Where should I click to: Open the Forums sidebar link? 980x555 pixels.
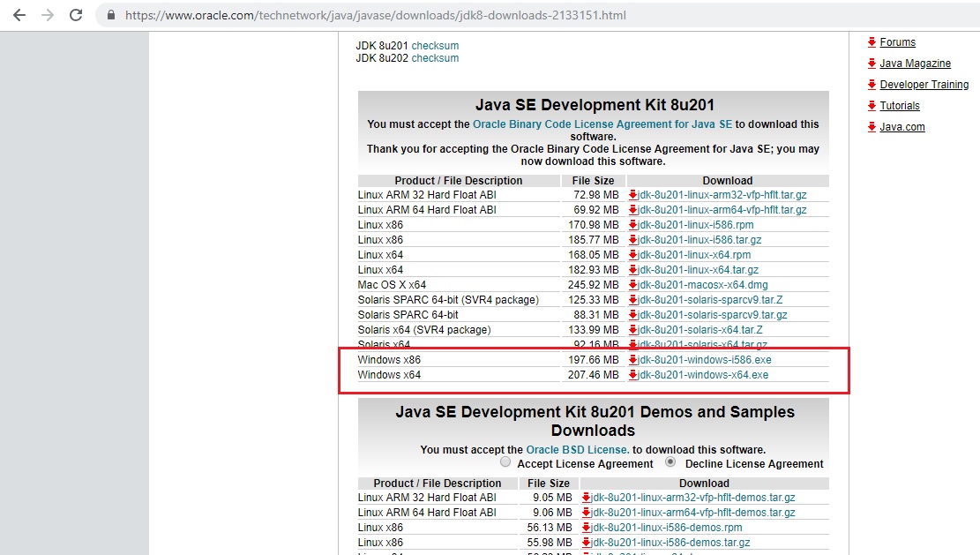897,41
